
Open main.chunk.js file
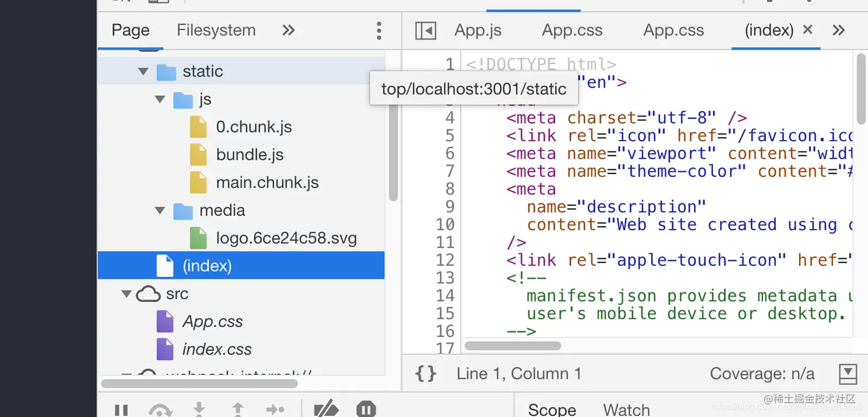point(267,183)
